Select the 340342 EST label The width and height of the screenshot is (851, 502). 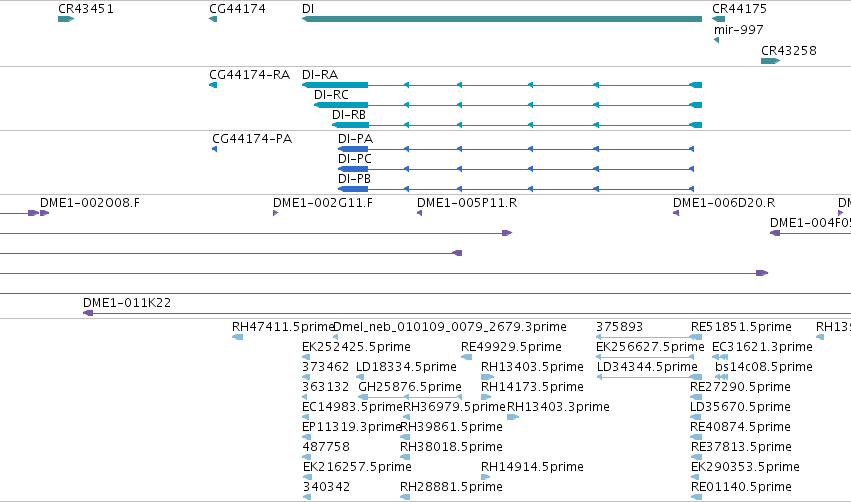(x=326, y=488)
